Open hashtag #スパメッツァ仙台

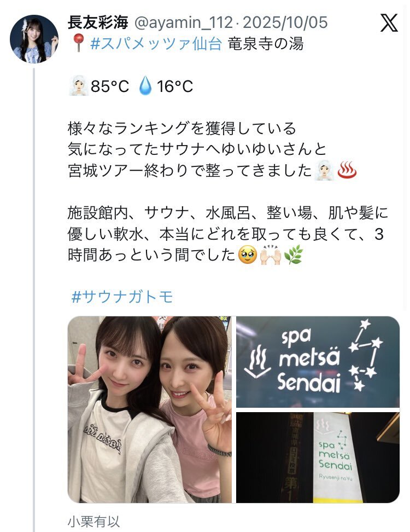click(156, 44)
